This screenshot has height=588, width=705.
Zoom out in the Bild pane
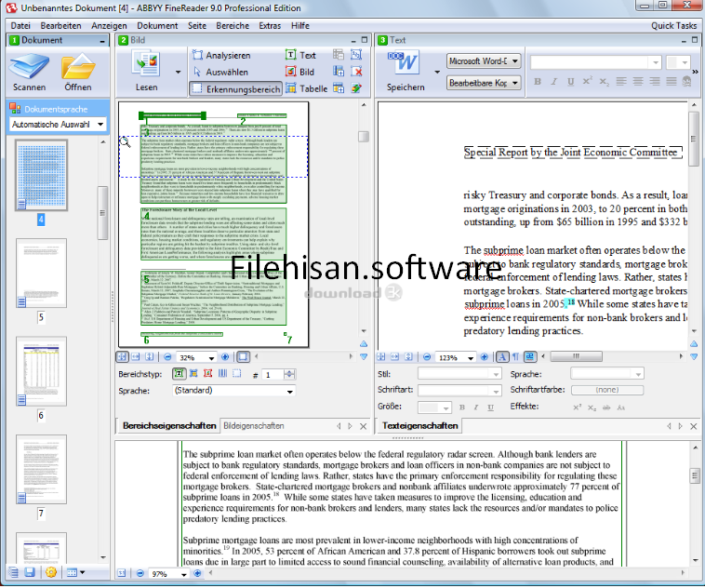point(167,356)
